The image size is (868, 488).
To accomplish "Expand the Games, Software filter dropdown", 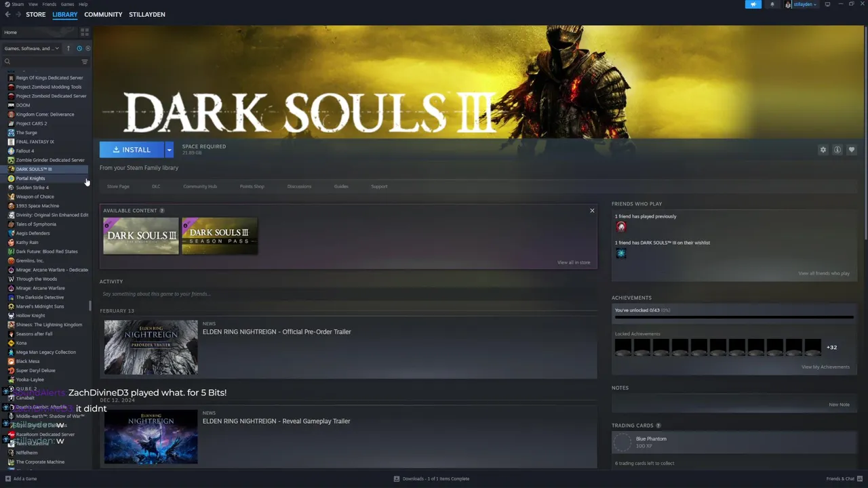I will pyautogui.click(x=32, y=48).
